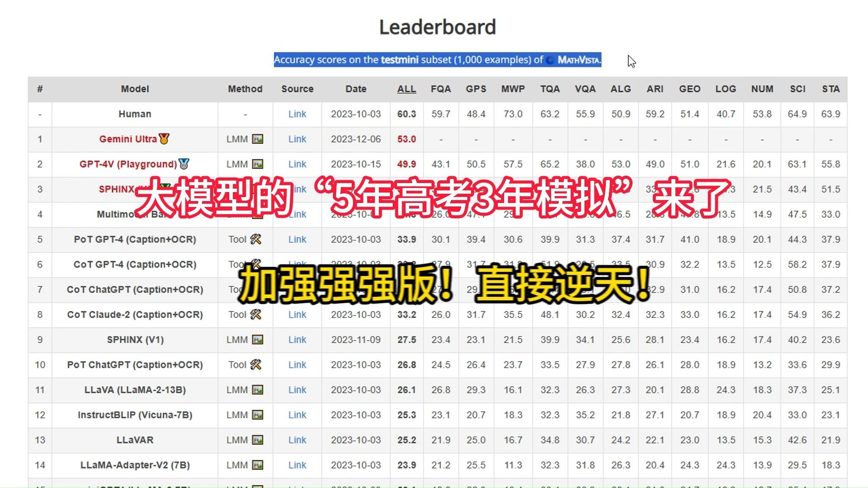Click the image icon in the LLaVAR row

point(258,440)
